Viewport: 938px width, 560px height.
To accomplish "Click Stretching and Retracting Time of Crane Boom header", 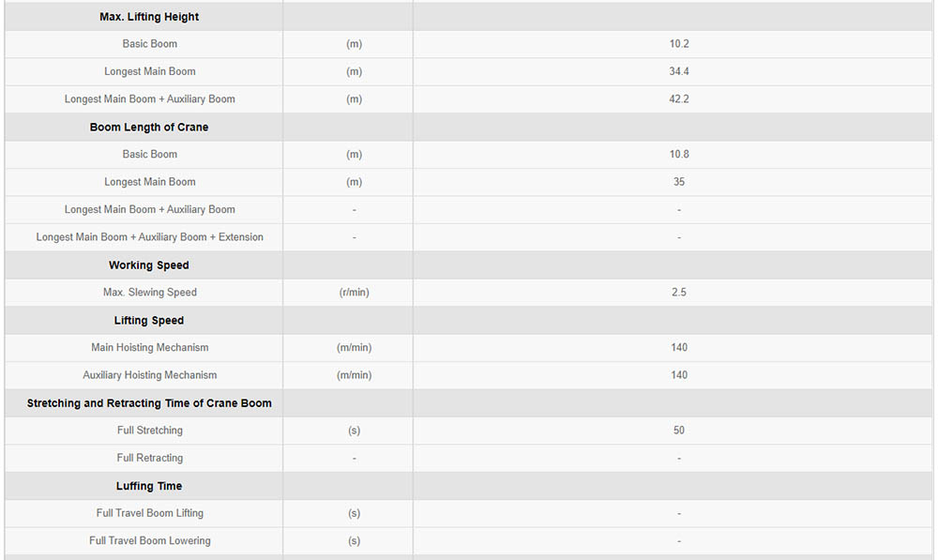I will click(149, 403).
